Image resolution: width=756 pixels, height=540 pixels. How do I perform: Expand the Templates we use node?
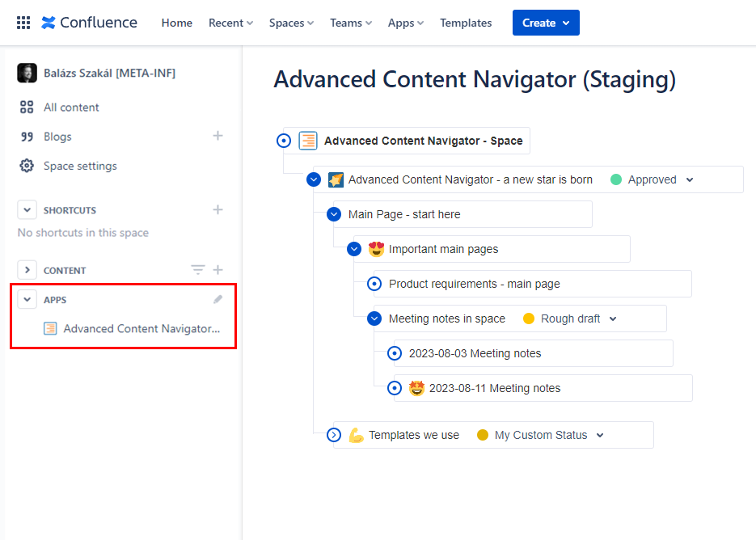tap(334, 435)
